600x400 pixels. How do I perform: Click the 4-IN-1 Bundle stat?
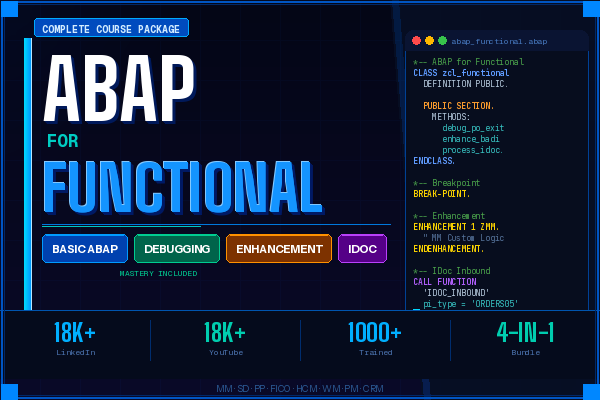(x=525, y=338)
